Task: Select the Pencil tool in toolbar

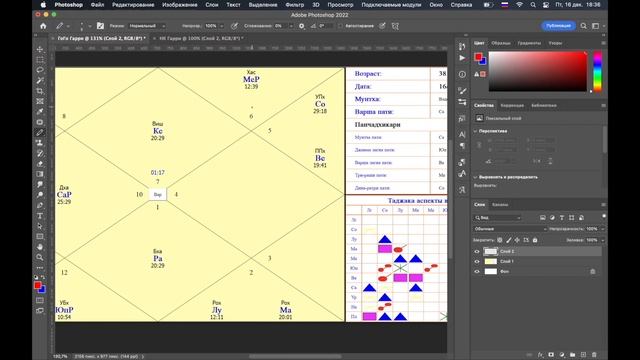Action: click(x=40, y=133)
